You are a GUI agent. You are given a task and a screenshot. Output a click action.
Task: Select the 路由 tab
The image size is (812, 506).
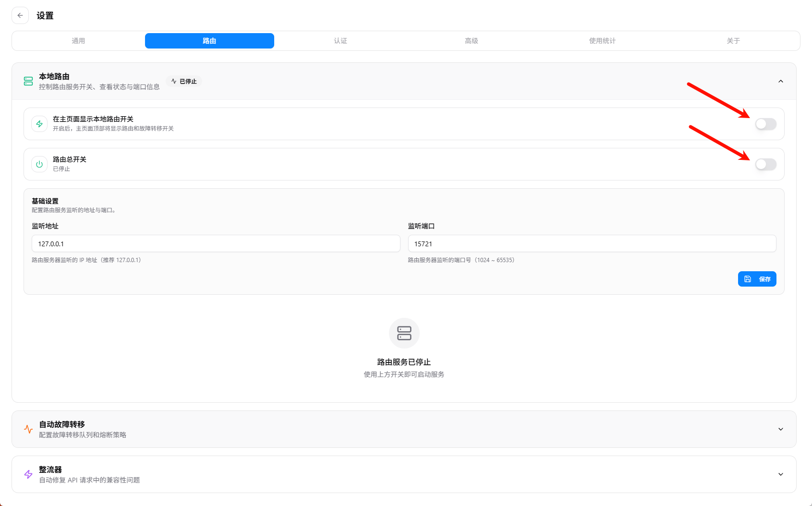coord(209,41)
